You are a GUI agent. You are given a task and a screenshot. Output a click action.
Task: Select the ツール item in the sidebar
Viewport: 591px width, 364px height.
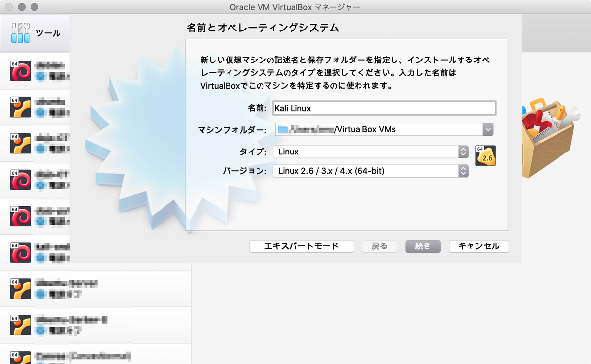34,33
